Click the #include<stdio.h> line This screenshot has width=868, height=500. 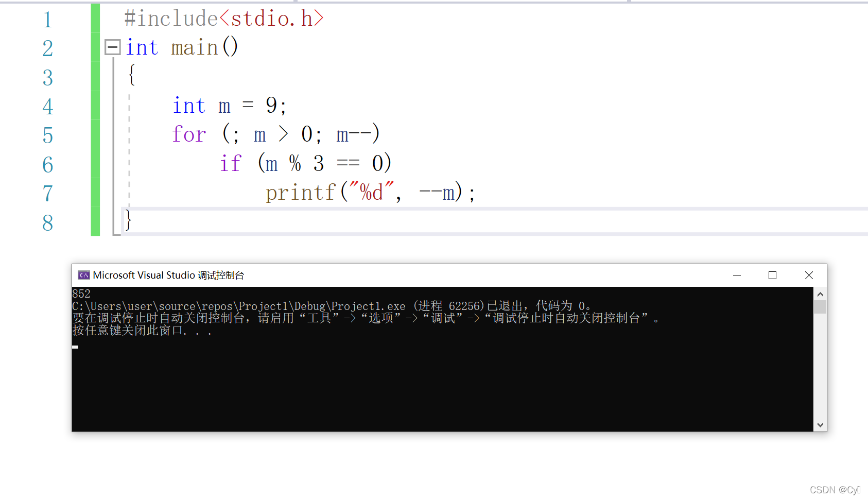tap(224, 19)
